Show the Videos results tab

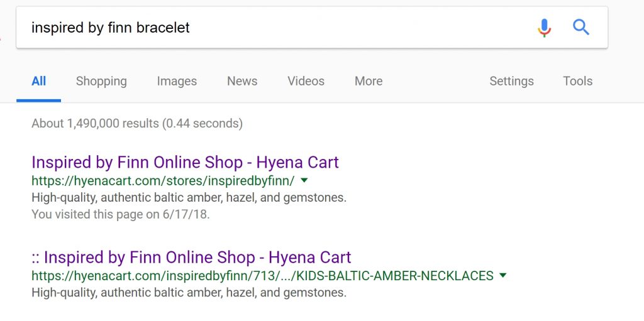[x=306, y=81]
